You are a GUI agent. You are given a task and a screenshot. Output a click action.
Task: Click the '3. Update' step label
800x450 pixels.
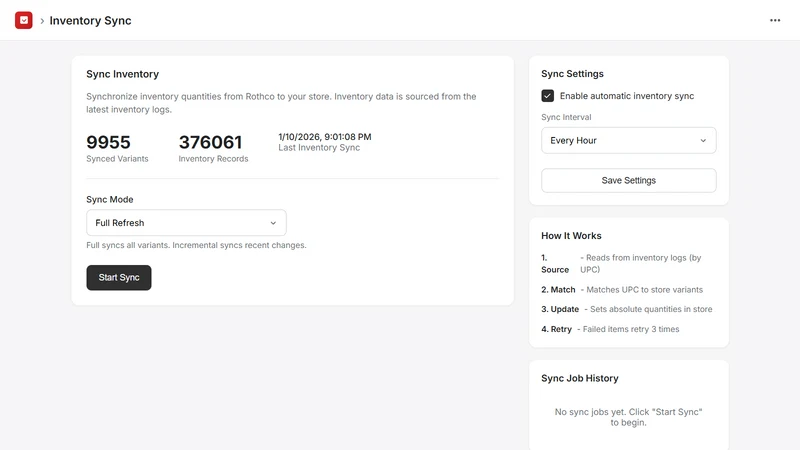[560, 309]
